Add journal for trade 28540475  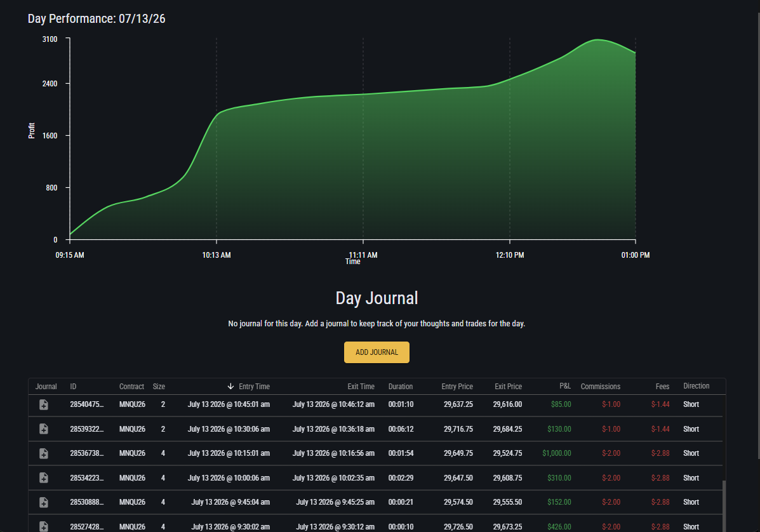click(44, 404)
